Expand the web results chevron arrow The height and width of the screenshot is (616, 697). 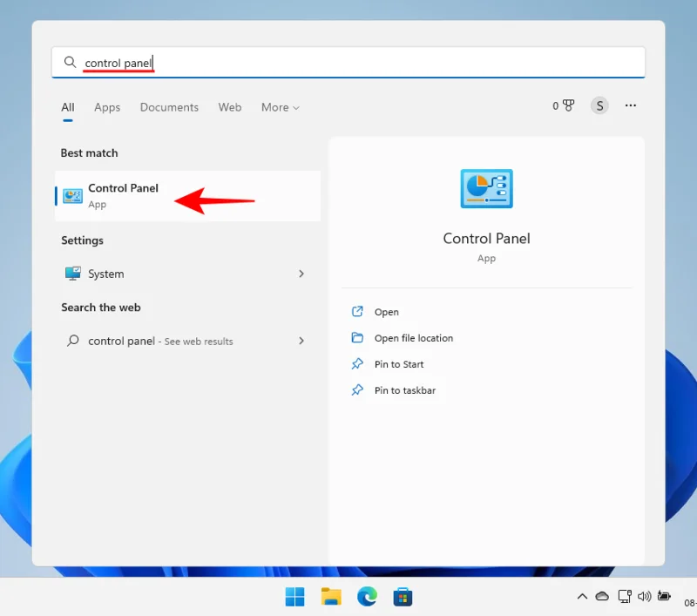(x=301, y=341)
